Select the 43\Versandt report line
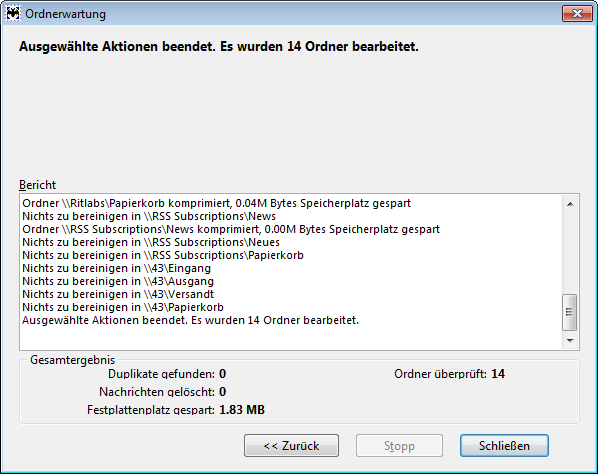598x474 pixels. click(x=118, y=294)
